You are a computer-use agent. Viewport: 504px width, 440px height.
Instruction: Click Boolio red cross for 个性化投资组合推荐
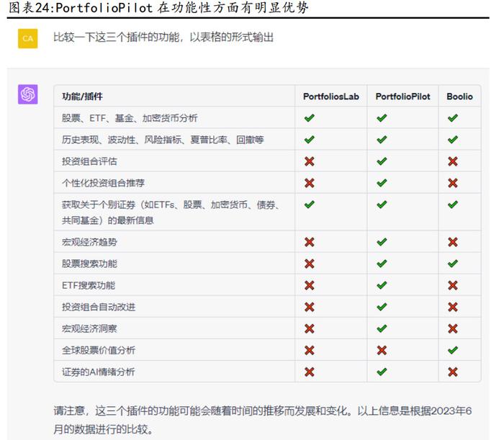(x=453, y=183)
